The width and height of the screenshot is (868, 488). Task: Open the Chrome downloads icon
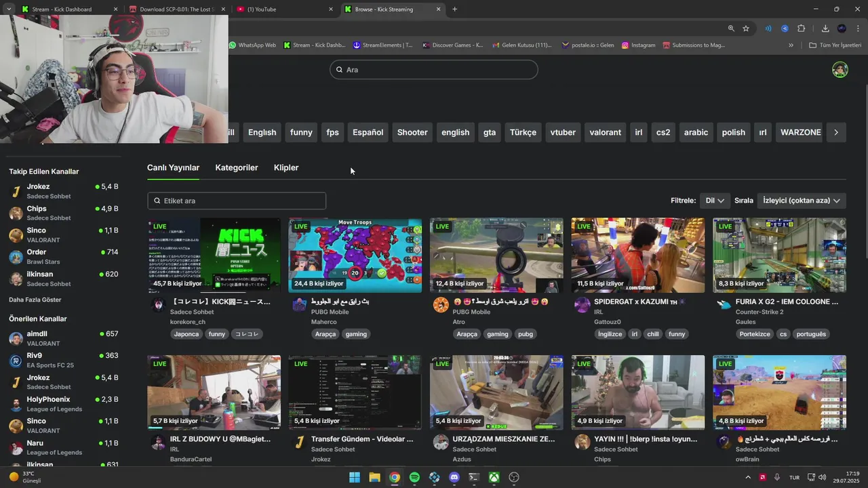tap(825, 28)
